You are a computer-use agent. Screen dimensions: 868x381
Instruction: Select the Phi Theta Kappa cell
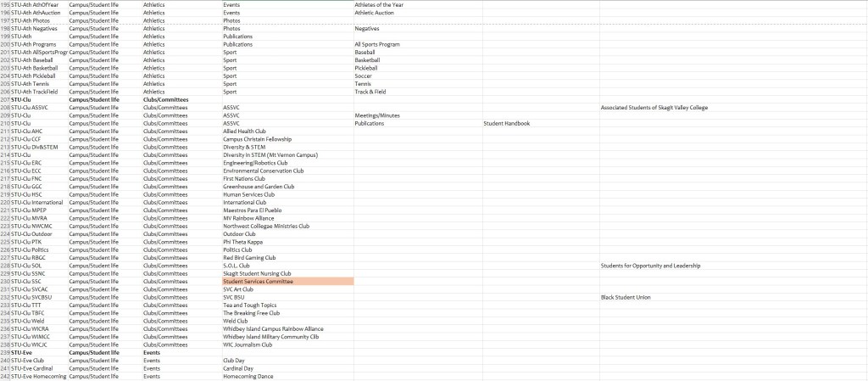click(x=244, y=242)
